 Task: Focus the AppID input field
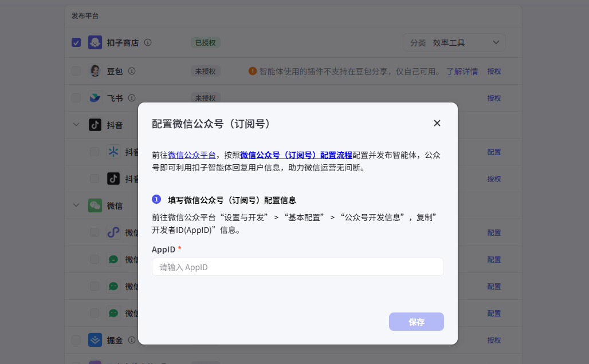click(297, 267)
